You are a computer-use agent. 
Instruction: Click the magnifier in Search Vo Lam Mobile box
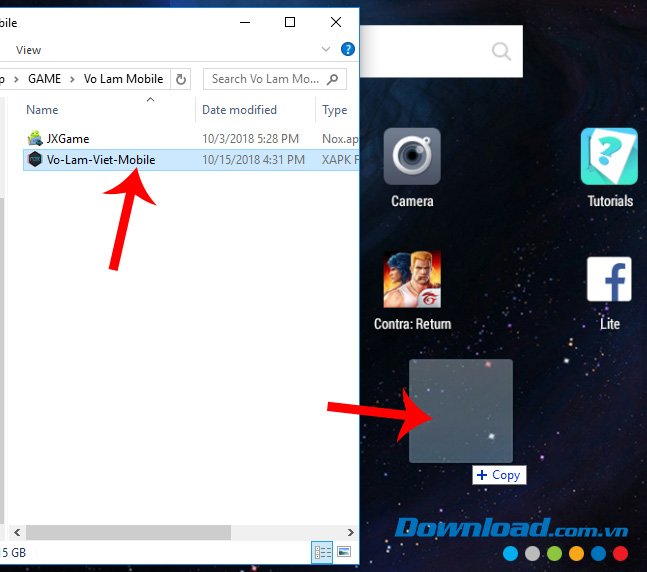click(x=332, y=79)
